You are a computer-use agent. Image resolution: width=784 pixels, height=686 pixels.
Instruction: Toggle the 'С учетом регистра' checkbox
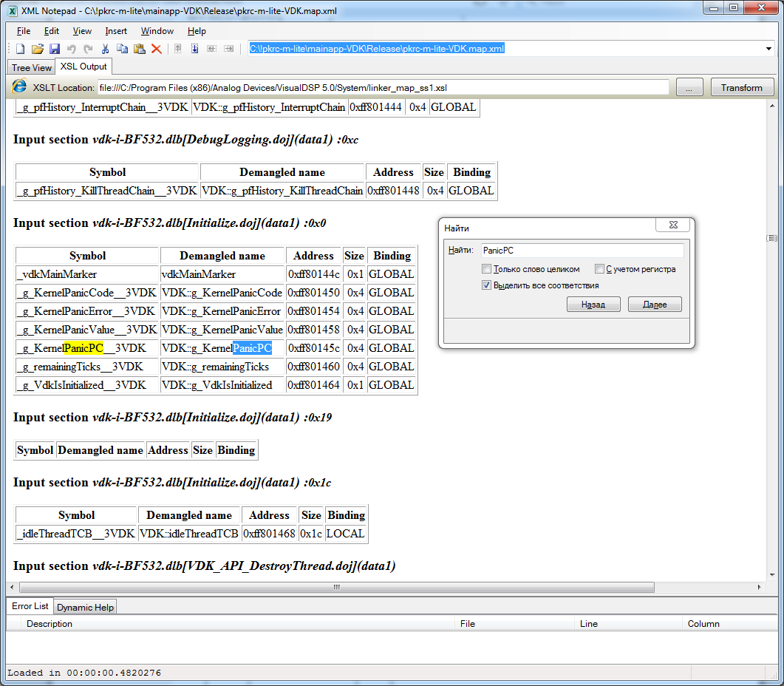coord(600,269)
